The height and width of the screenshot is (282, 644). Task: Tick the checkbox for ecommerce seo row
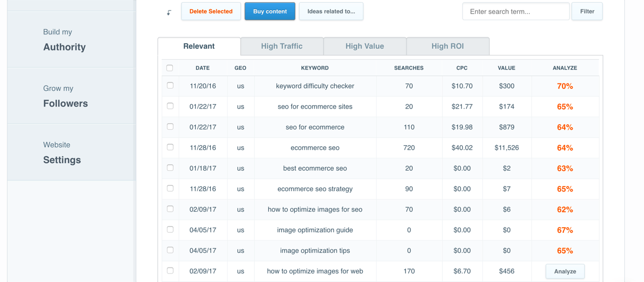(170, 147)
